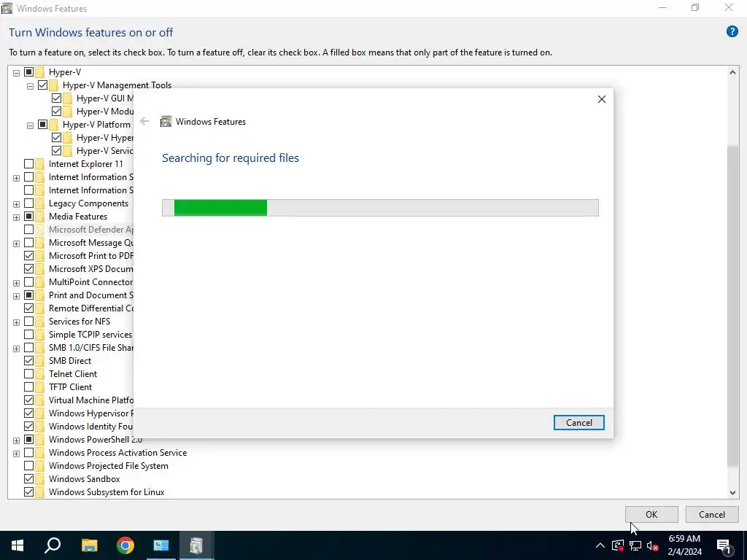Uncheck Windows Subsystem for Linux checkbox

28,492
